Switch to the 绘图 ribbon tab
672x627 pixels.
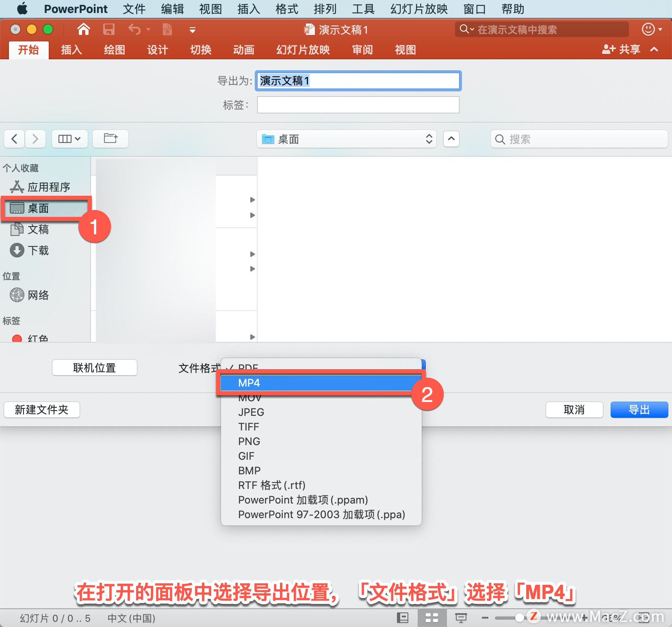115,50
